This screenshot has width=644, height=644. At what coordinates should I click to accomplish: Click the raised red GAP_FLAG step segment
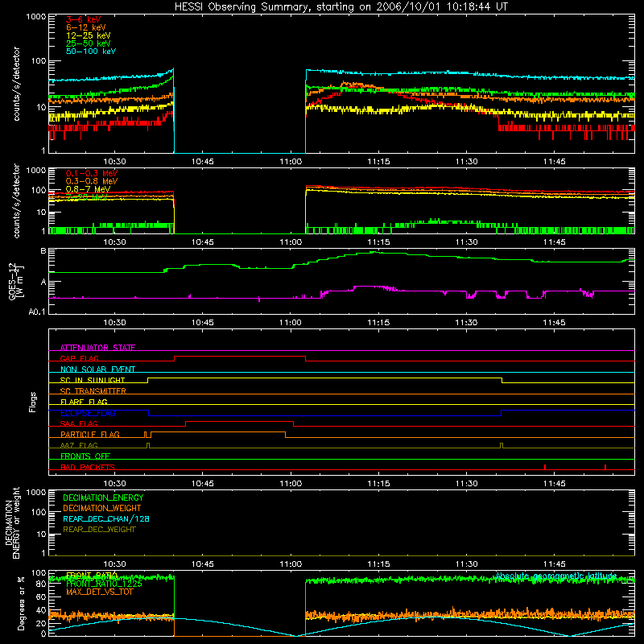(x=240, y=356)
